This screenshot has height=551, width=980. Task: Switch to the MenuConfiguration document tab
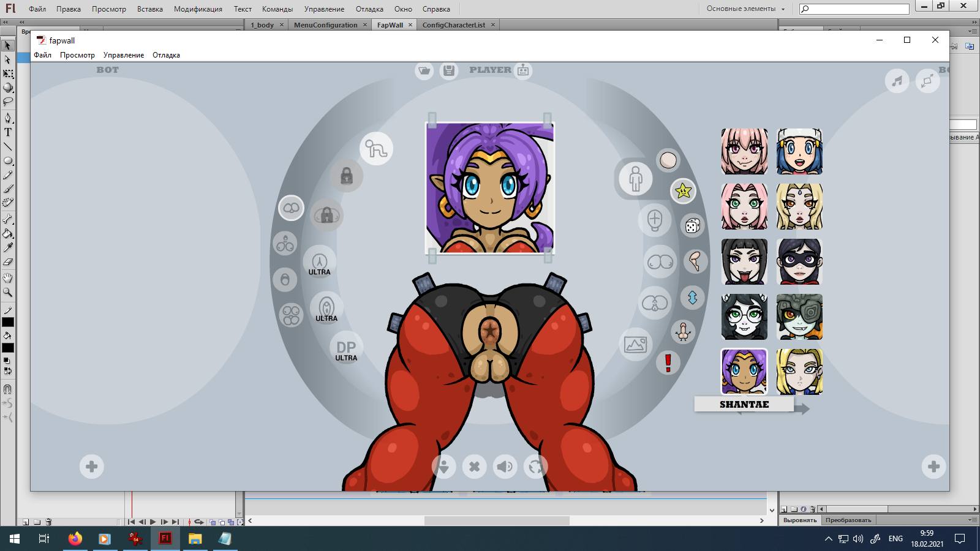coord(326,25)
